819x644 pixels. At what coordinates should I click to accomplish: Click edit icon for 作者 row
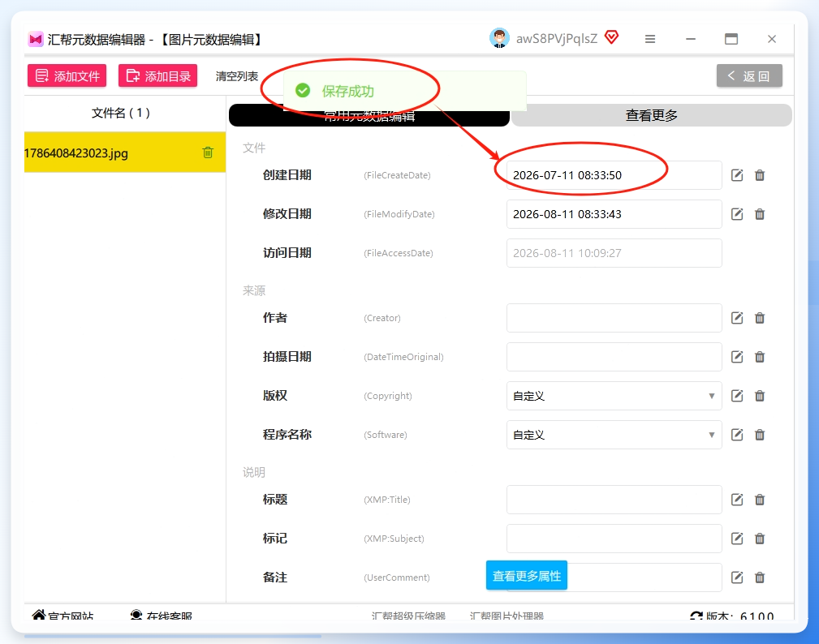pyautogui.click(x=736, y=318)
